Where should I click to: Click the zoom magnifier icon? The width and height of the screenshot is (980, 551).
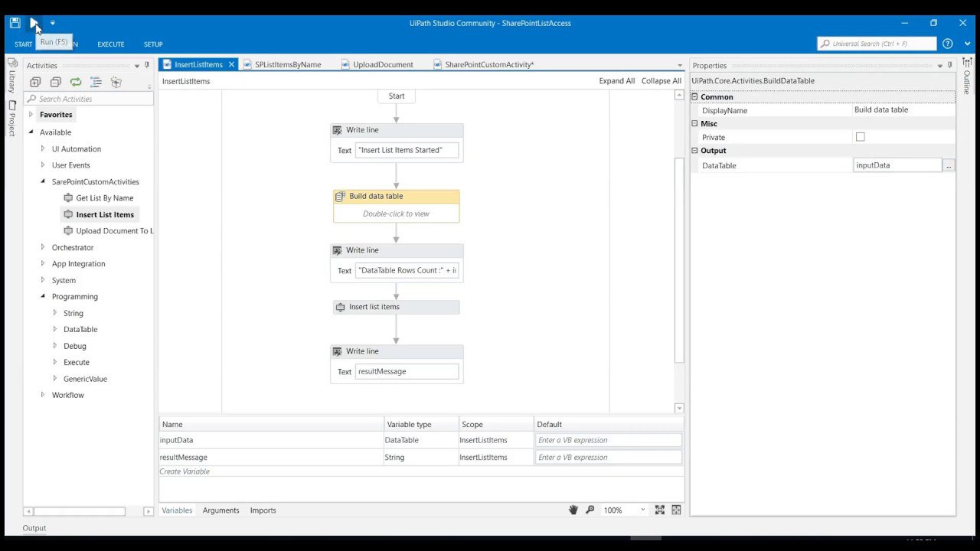pyautogui.click(x=590, y=510)
